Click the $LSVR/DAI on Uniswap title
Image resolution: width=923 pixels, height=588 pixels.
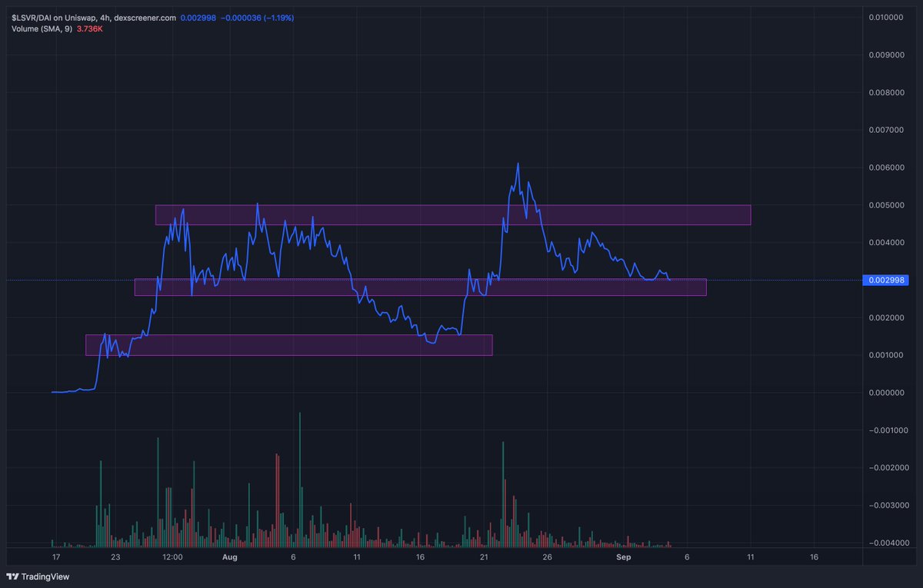click(52, 17)
